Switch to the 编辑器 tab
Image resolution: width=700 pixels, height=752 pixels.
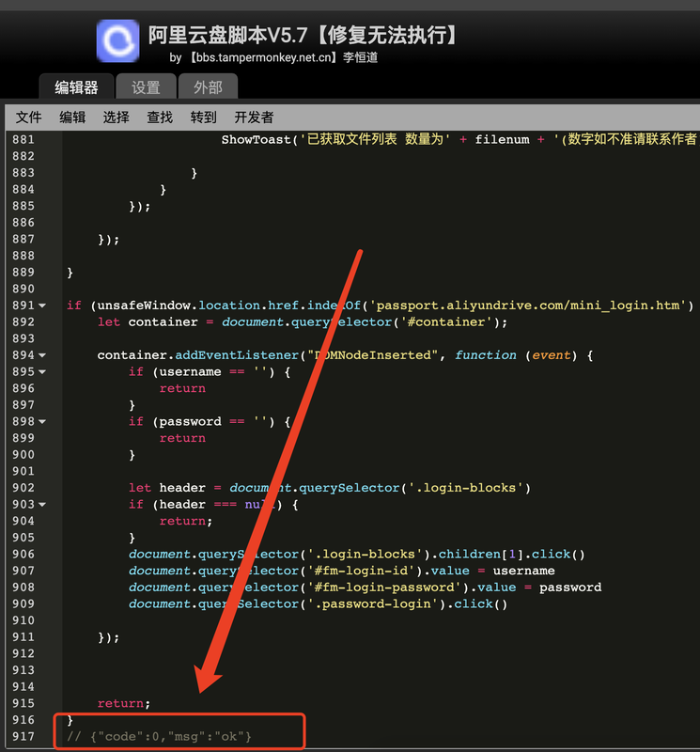(x=76, y=86)
